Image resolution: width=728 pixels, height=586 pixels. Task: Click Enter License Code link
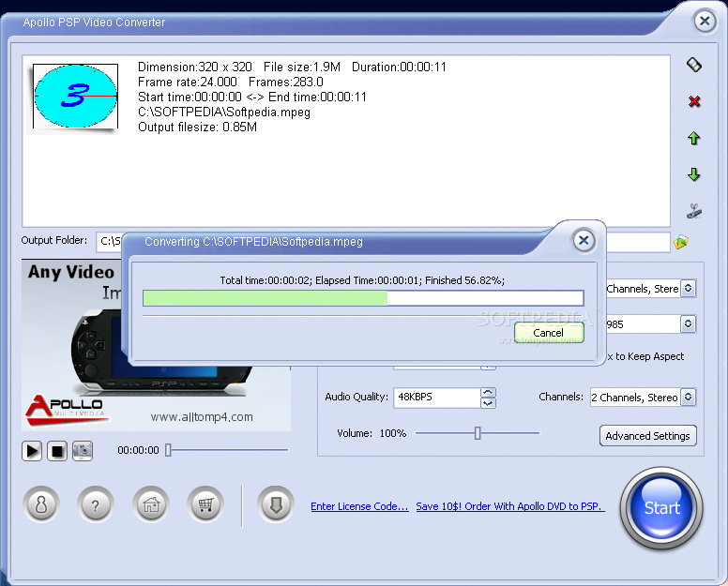tap(359, 506)
